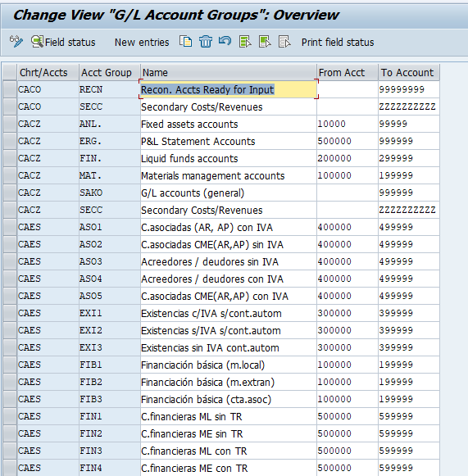This screenshot has height=476, width=468.
Task: Click the FIN2 account group cell
Action: (109, 433)
